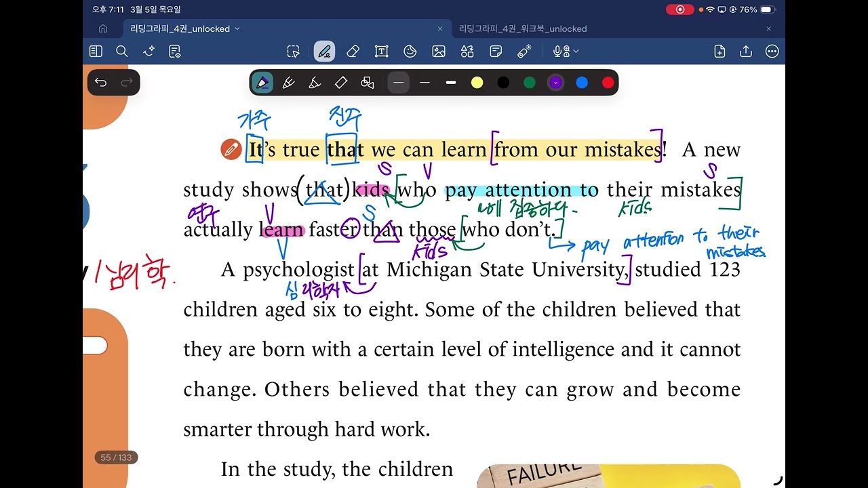This screenshot has width=868, height=488.
Task: Open the AI sparkle tool
Action: click(x=149, y=52)
